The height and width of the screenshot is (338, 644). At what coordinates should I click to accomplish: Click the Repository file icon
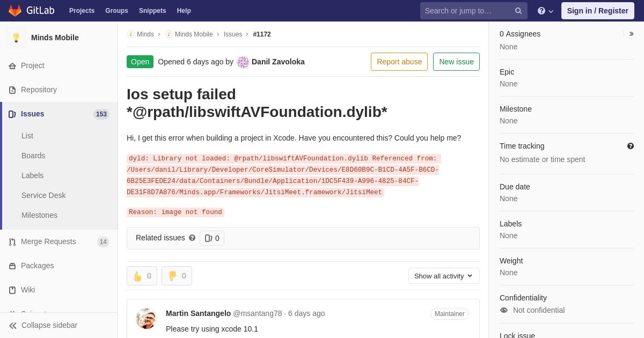[x=12, y=90]
